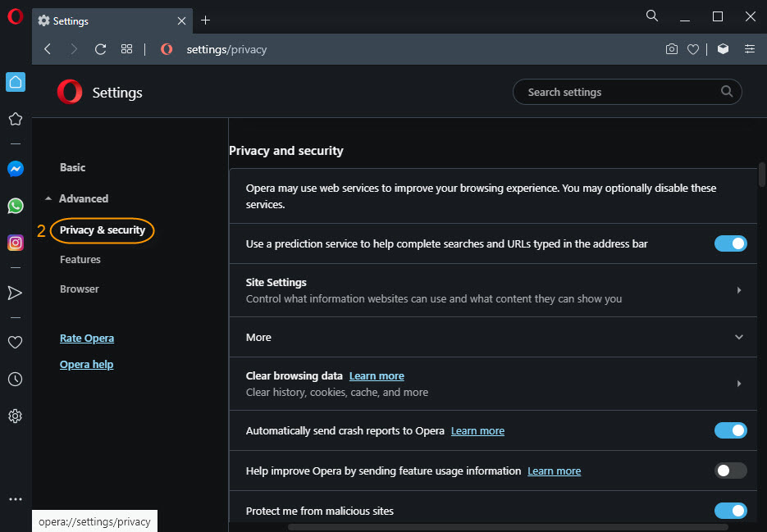Image resolution: width=767 pixels, height=532 pixels.
Task: Click the magnifier inside Search settings
Action: coord(727,92)
